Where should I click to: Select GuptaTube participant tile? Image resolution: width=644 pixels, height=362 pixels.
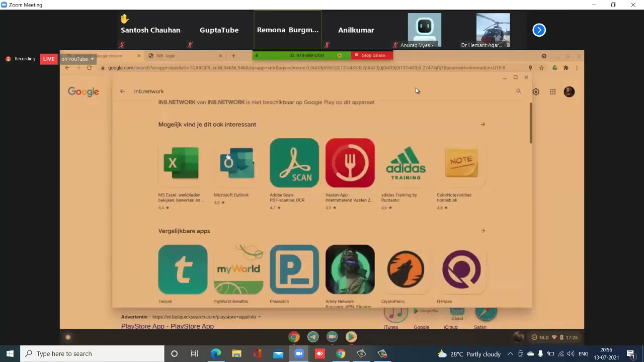(219, 30)
